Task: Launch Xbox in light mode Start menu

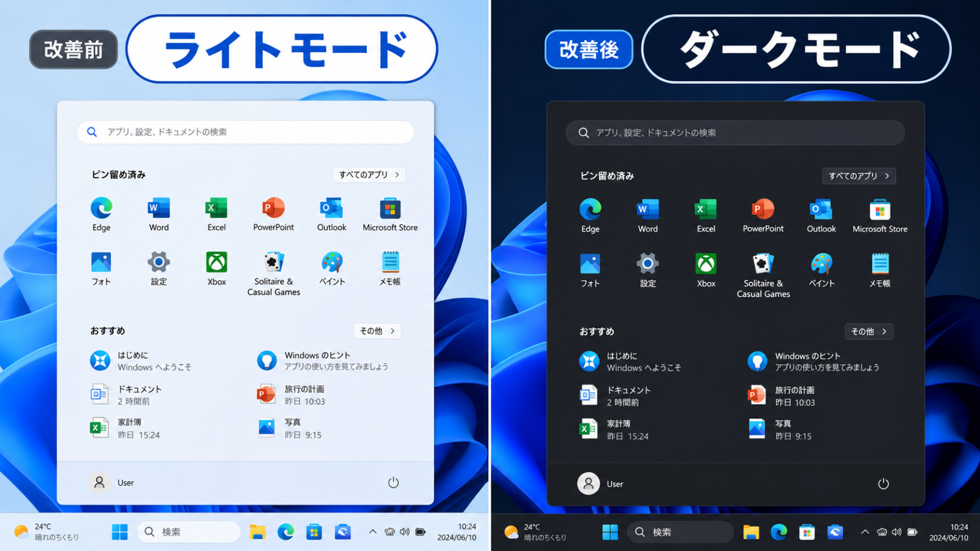Action: click(216, 269)
